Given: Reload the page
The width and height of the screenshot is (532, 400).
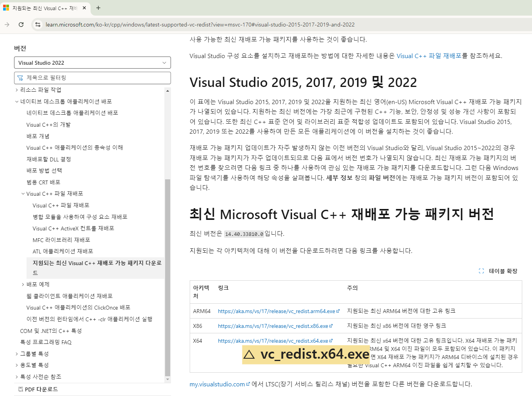Looking at the screenshot, I should pos(21,25).
